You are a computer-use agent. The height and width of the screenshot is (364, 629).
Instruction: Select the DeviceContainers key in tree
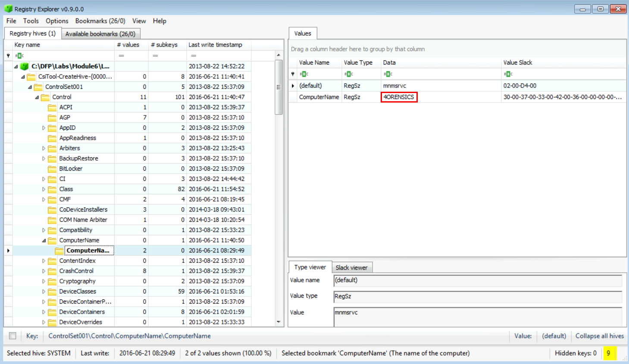82,312
